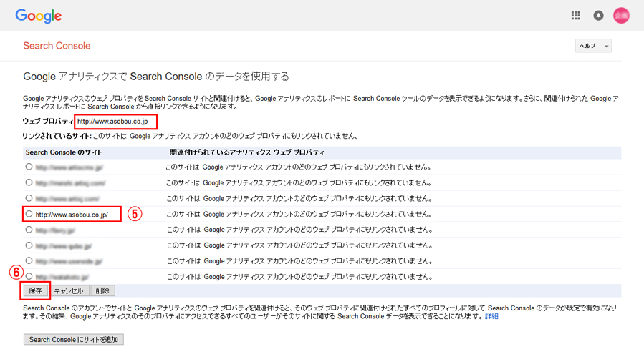This screenshot has height=362, width=644.
Task: Click the キャンセル button
Action: tap(69, 290)
